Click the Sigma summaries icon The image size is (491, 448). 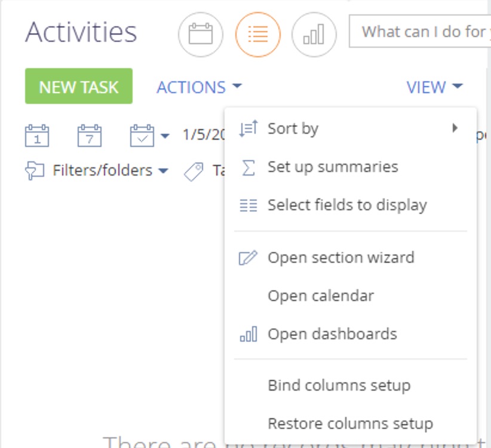tap(248, 167)
